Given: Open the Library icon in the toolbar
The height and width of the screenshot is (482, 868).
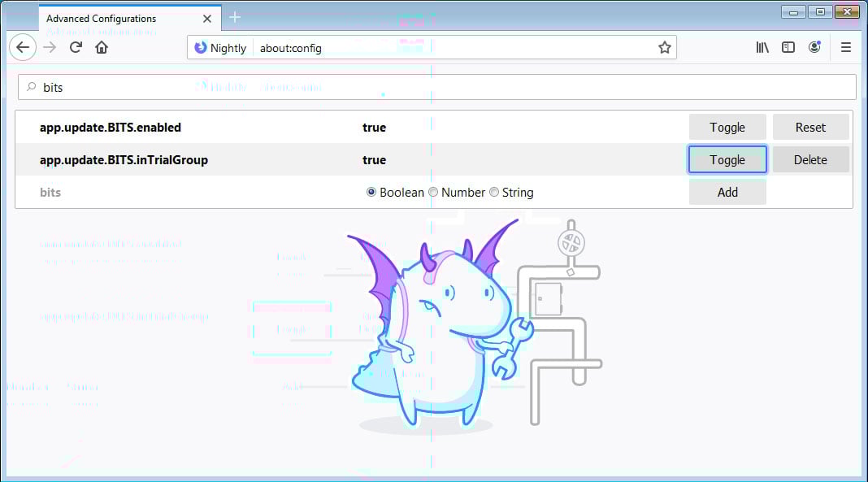Looking at the screenshot, I should click(x=762, y=47).
